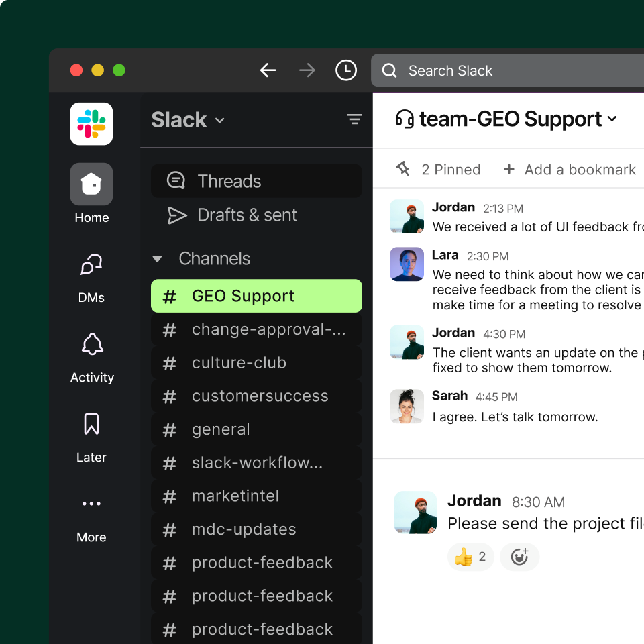Open the general channel
Screen dimensions: 644x644
tap(256, 429)
